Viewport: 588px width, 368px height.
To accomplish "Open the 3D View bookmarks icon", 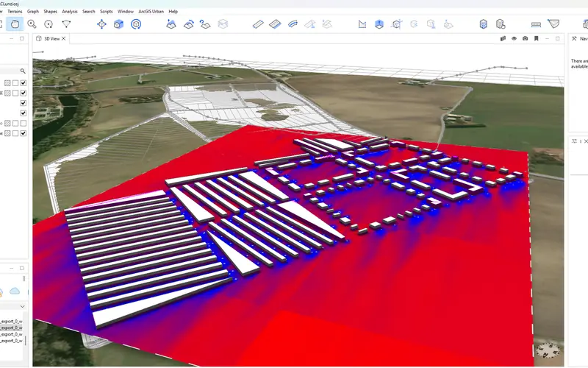I will coord(537,39).
